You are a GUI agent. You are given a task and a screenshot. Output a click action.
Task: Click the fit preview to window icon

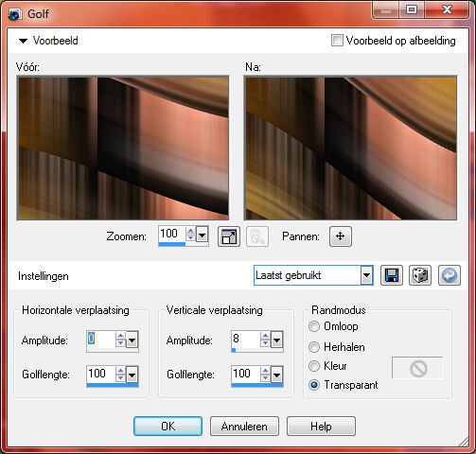coord(229,236)
